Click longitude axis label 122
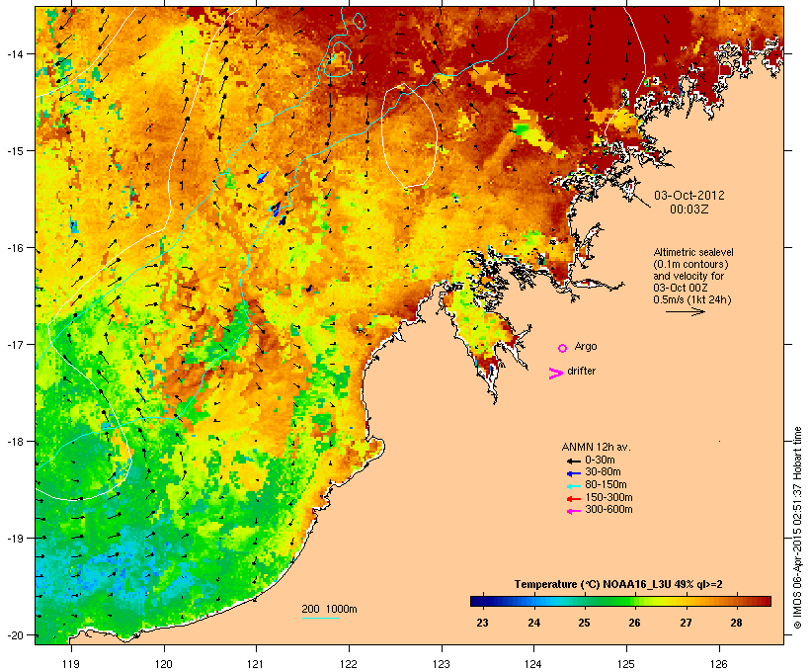 click(x=349, y=664)
